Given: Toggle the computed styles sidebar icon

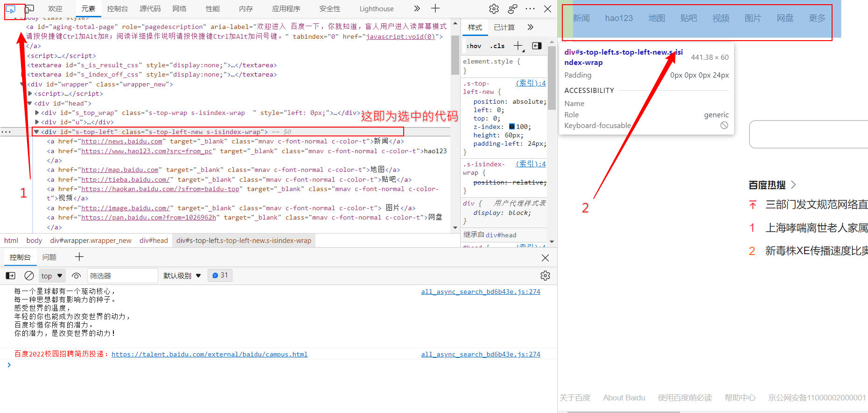Looking at the screenshot, I should pos(537,46).
